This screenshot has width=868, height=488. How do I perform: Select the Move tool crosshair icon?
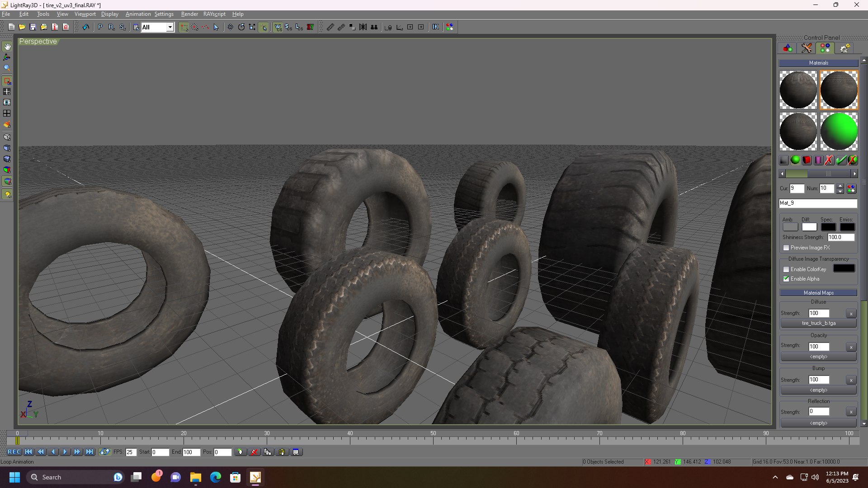coord(231,27)
